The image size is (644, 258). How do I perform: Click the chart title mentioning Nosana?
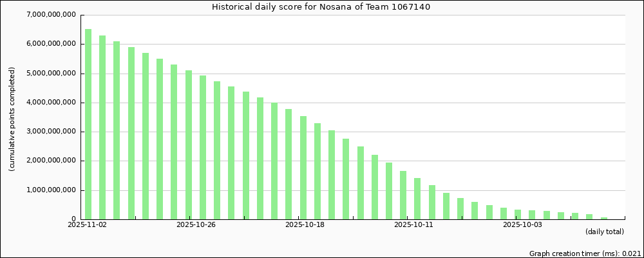coord(321,7)
